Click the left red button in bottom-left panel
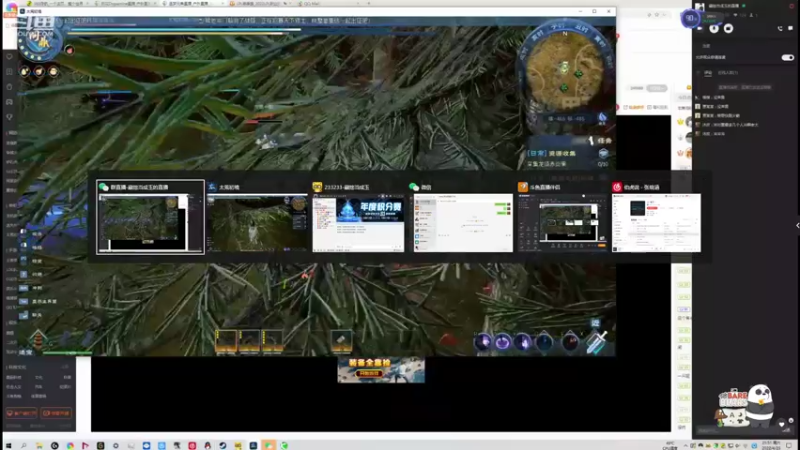800x450 pixels. coord(21,413)
